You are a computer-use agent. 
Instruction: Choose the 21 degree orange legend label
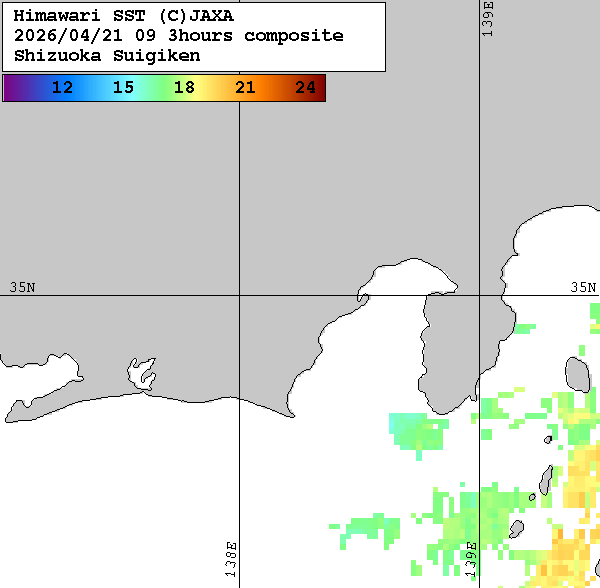[245, 88]
